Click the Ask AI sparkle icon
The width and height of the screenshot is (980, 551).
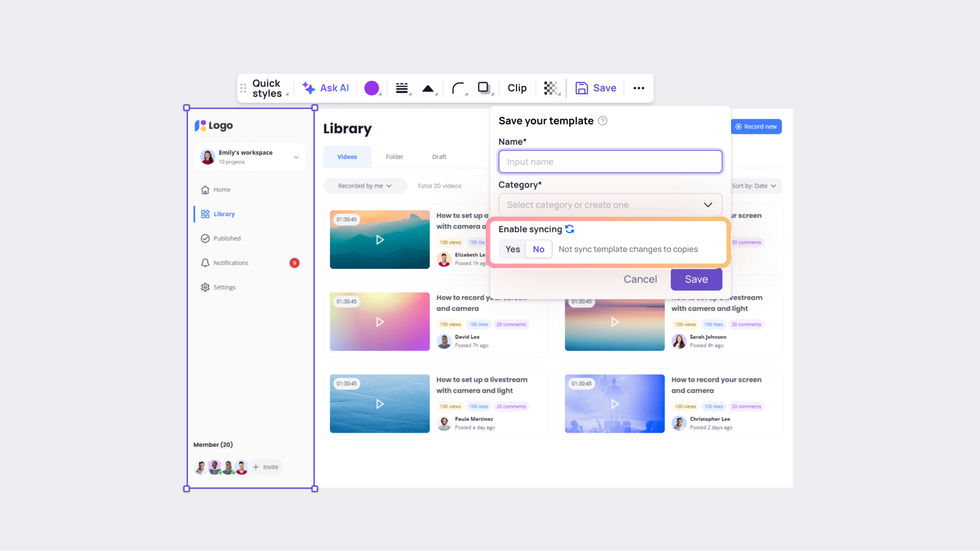click(x=308, y=88)
